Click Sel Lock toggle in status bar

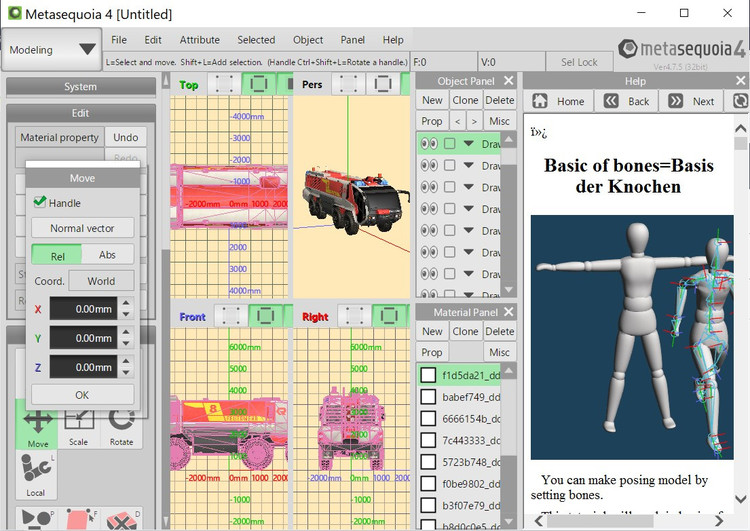[579, 62]
